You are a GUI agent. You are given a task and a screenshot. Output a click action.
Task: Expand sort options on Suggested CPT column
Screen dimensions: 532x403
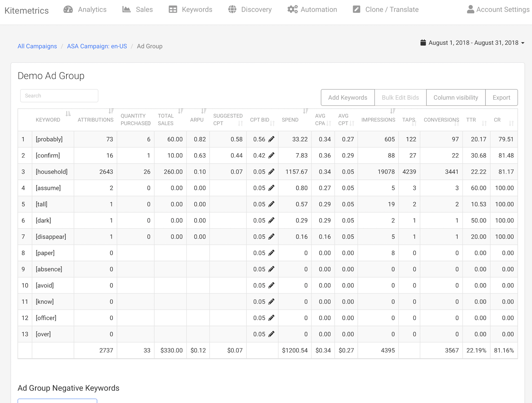click(x=240, y=123)
